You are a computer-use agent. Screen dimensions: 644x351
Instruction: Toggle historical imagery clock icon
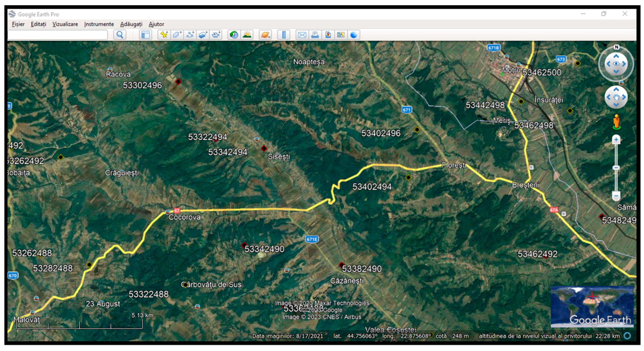point(234,35)
